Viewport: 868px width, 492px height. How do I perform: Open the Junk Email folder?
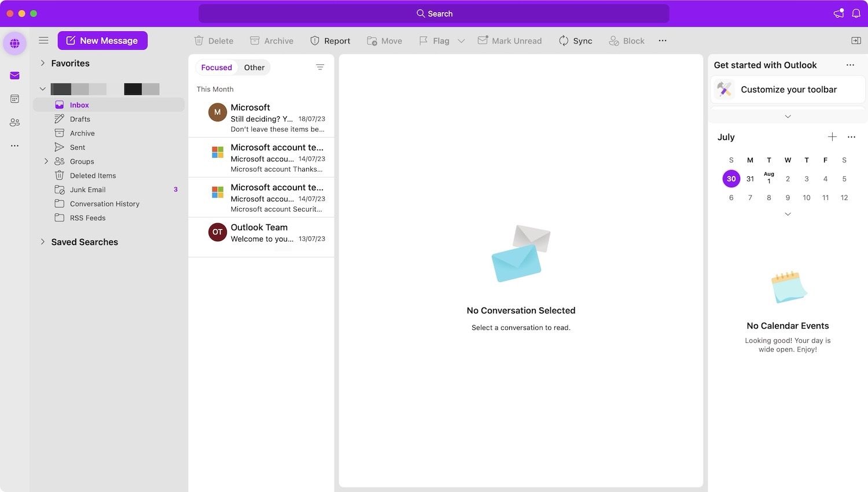[x=88, y=190]
